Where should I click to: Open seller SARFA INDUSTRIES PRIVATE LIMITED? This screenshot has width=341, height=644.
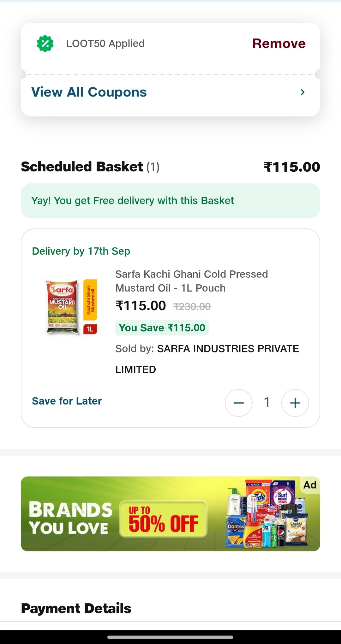point(227,349)
